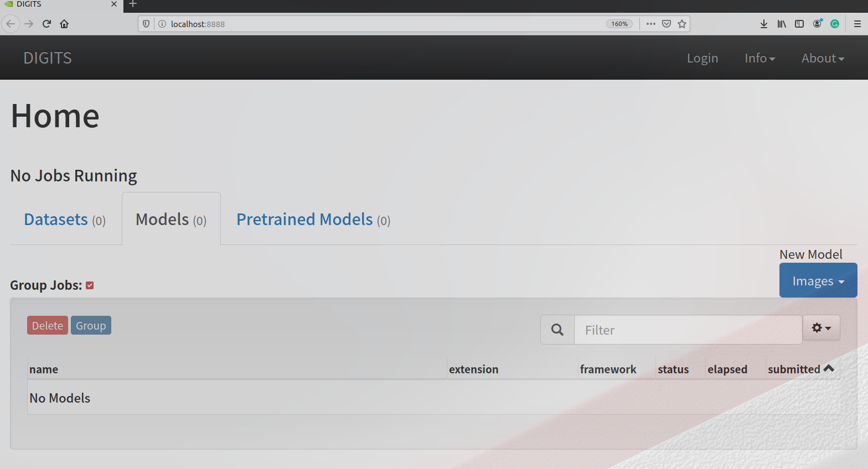Click the Login link
This screenshot has height=469, width=868.
[x=702, y=58]
